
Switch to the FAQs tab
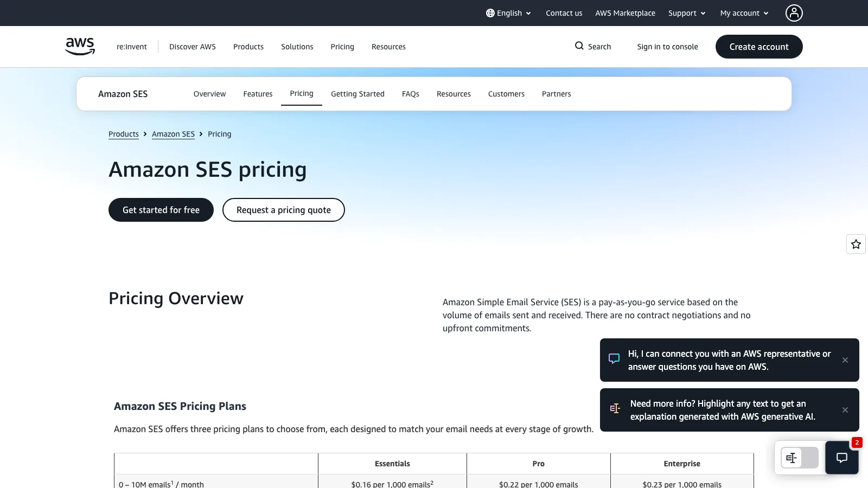[411, 94]
